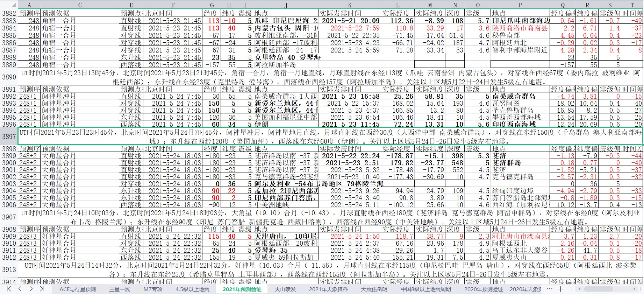Select column T header
The width and height of the screenshot is (644, 294).
tap(632, 5)
